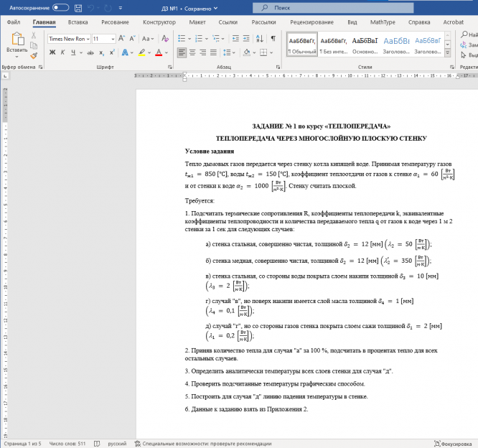Click the Clear Formatting icon

coord(165,39)
